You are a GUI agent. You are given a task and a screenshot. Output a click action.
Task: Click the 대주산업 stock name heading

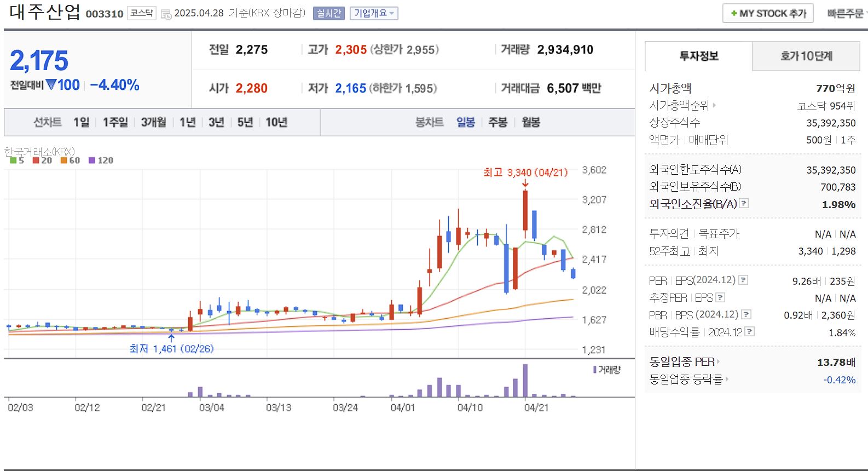[45, 12]
